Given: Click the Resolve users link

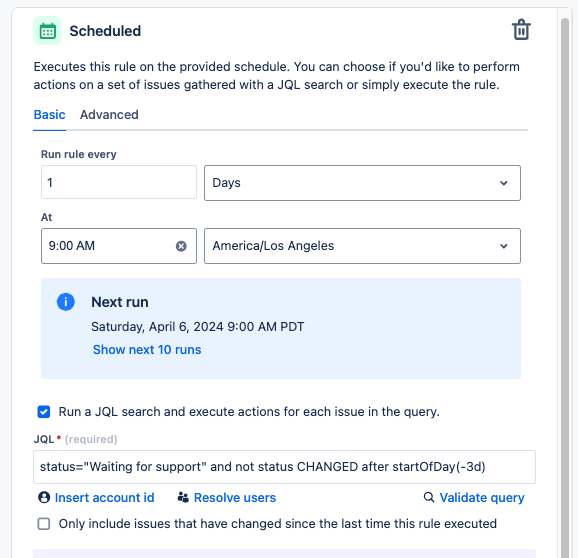Looking at the screenshot, I should [235, 497].
